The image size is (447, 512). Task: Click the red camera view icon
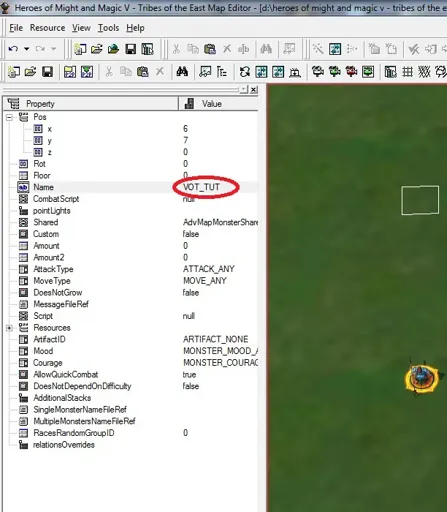point(351,72)
